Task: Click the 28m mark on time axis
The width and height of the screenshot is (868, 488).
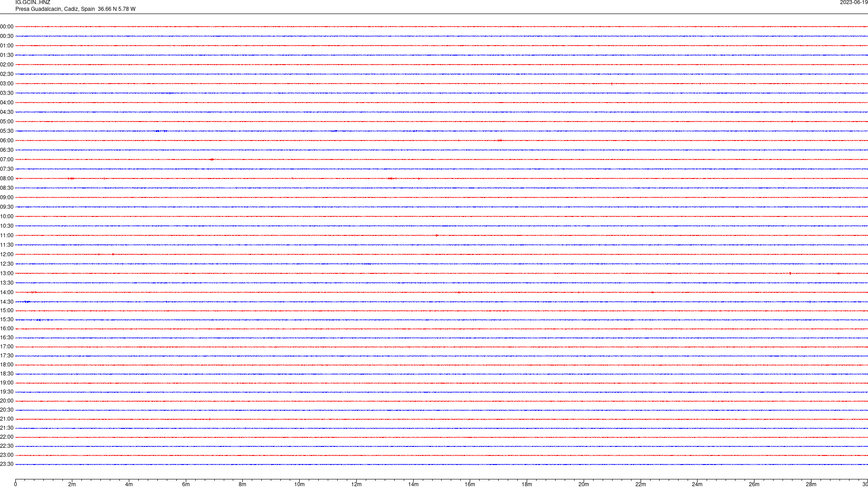Action: [811, 484]
